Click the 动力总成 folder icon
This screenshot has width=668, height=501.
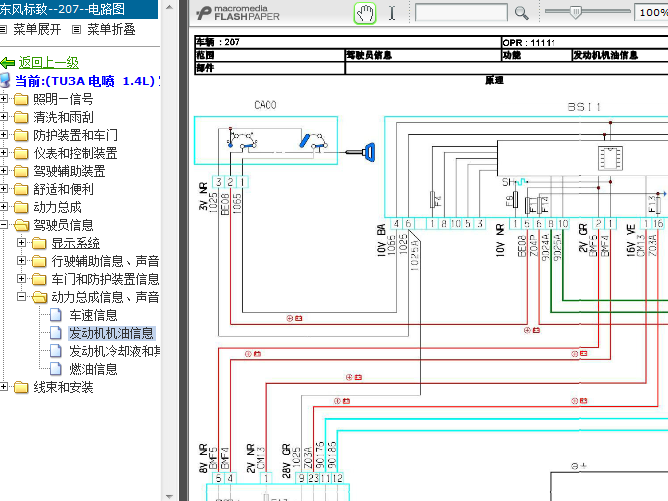tap(21, 207)
